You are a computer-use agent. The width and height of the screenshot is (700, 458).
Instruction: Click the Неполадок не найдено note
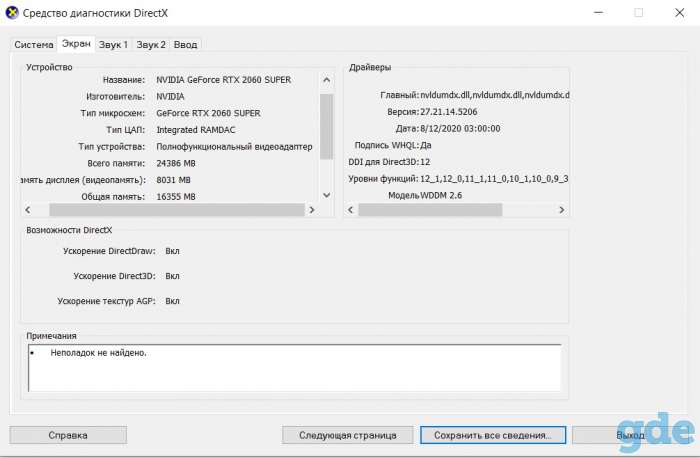pyautogui.click(x=98, y=353)
